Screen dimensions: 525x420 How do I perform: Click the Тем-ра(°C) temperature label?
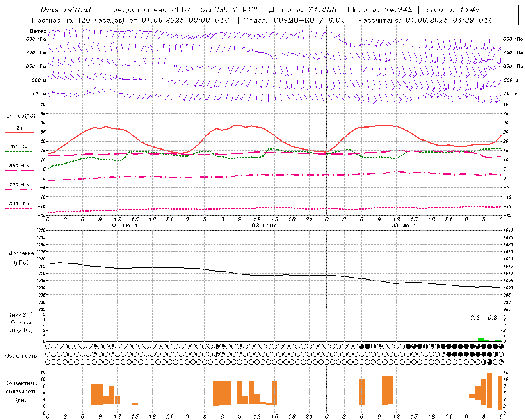[x=19, y=116]
